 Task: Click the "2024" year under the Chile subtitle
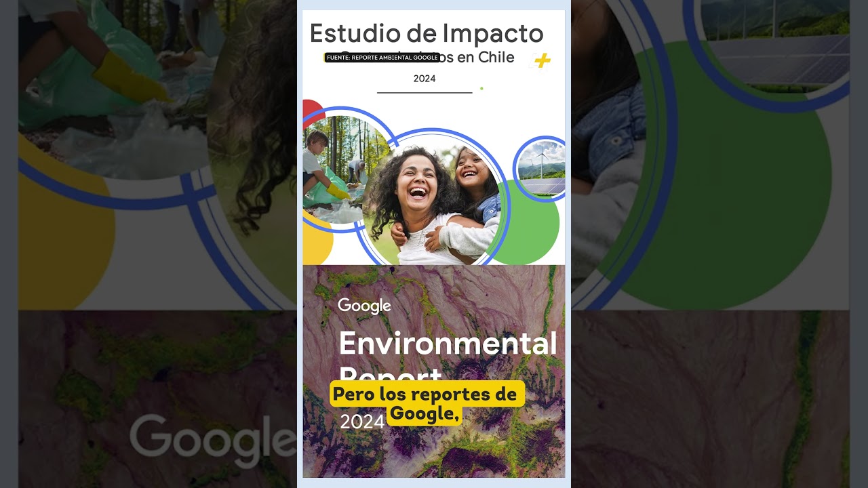pyautogui.click(x=425, y=79)
